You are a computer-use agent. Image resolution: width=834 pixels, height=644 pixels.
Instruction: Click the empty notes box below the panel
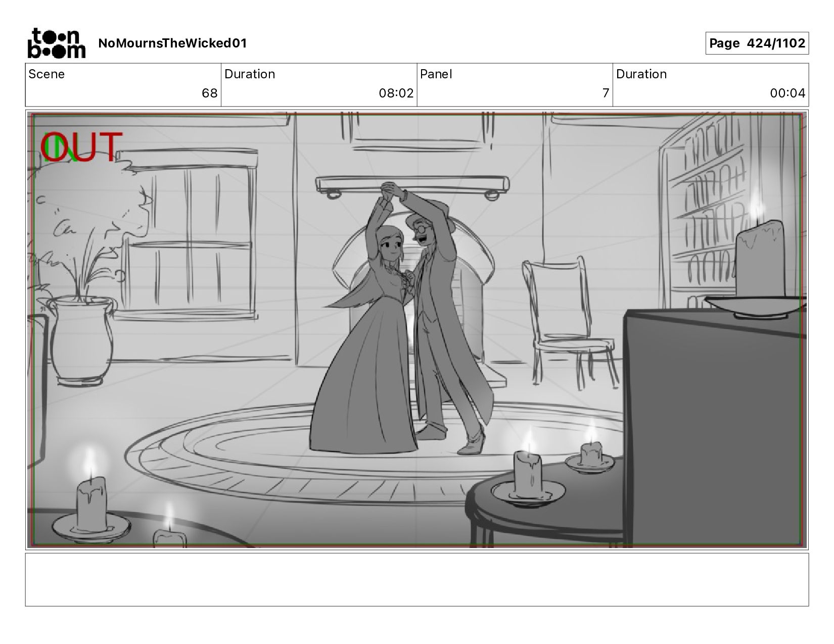coord(417,579)
